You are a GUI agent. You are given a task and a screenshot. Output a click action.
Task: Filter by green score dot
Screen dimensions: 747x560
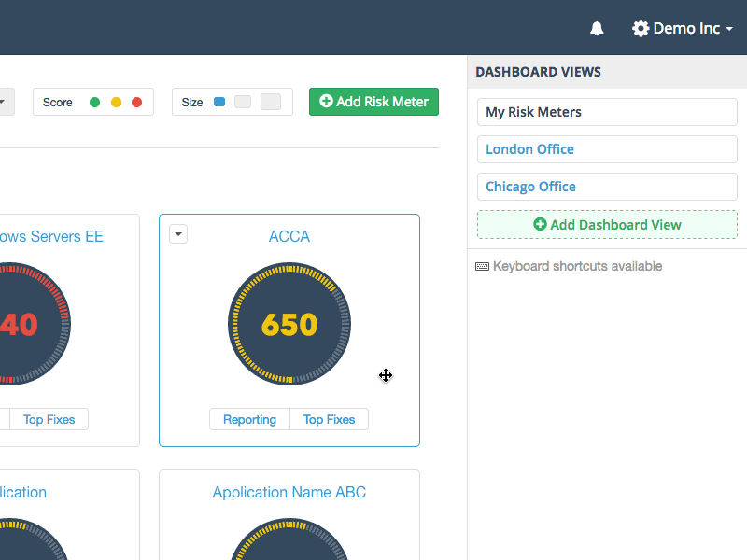[x=95, y=103]
